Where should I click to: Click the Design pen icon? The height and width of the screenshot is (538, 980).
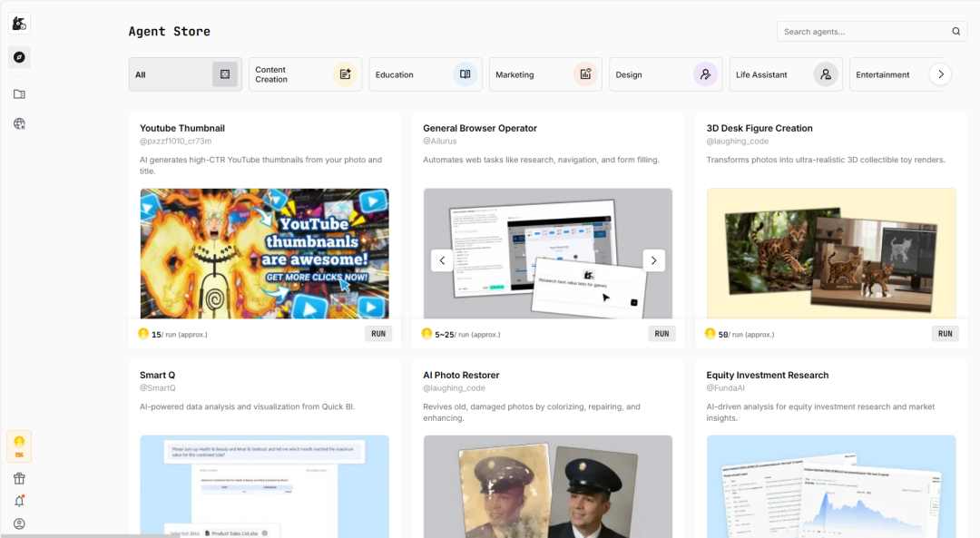point(705,74)
